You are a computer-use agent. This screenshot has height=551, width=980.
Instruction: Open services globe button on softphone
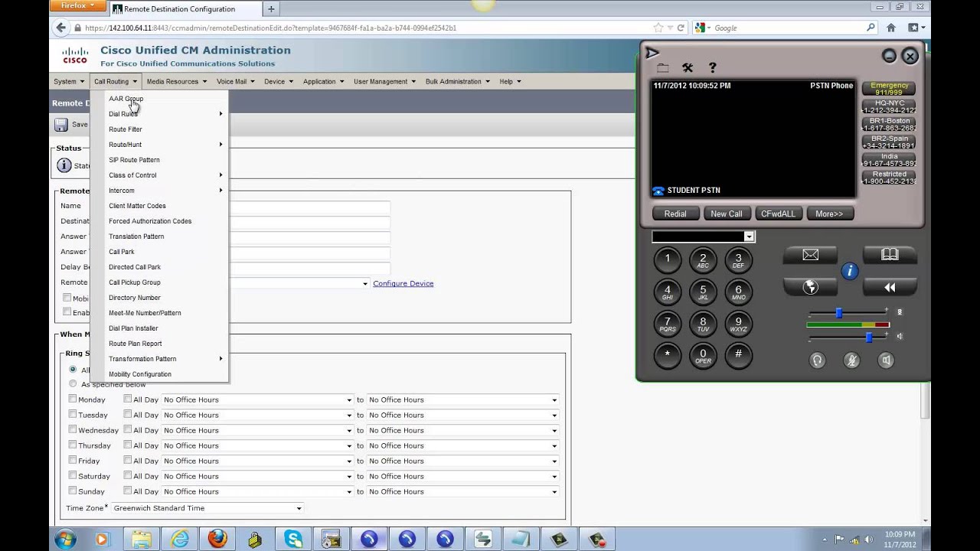[x=810, y=287]
